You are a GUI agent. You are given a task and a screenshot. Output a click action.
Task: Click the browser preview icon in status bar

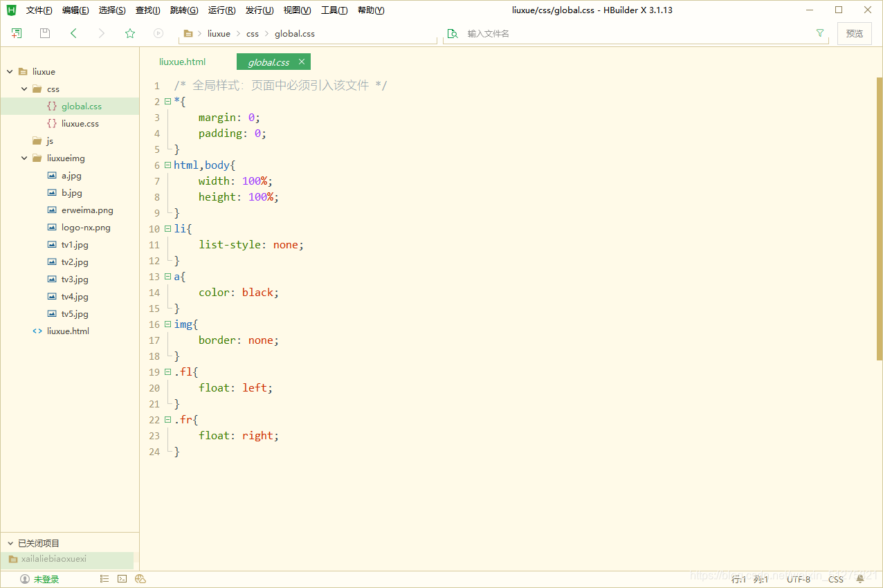click(140, 579)
